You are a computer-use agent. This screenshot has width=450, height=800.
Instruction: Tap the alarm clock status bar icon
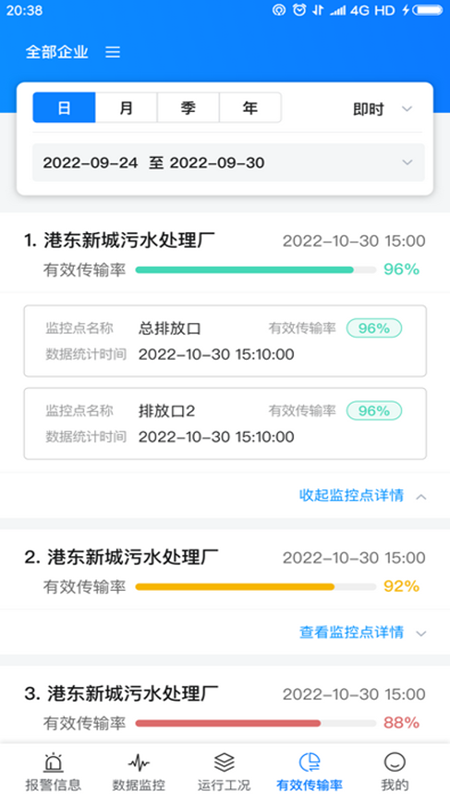tap(299, 10)
